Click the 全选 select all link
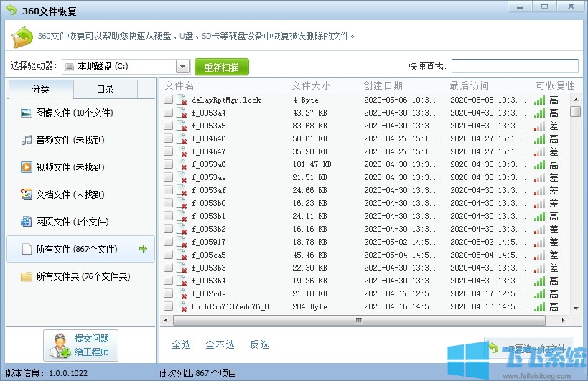 point(181,344)
